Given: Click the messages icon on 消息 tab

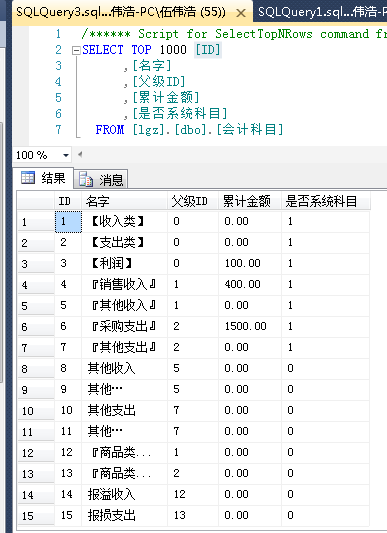Looking at the screenshot, I should click(86, 179).
